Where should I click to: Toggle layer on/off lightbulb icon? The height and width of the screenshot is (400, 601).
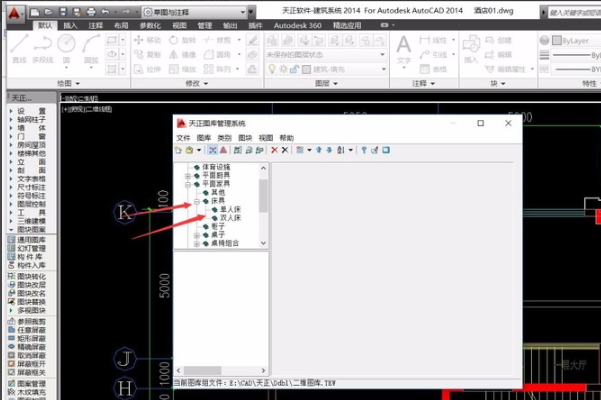click(272, 69)
